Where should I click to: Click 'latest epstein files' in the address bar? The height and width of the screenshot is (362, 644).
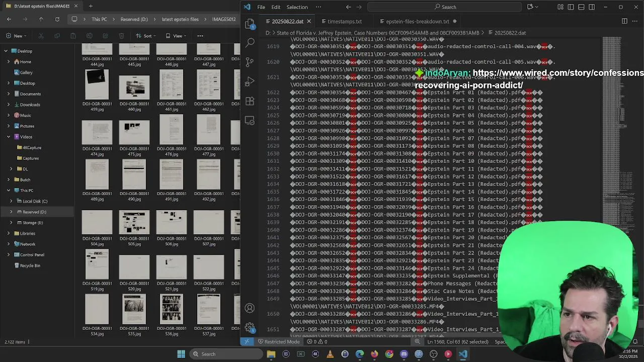click(180, 19)
